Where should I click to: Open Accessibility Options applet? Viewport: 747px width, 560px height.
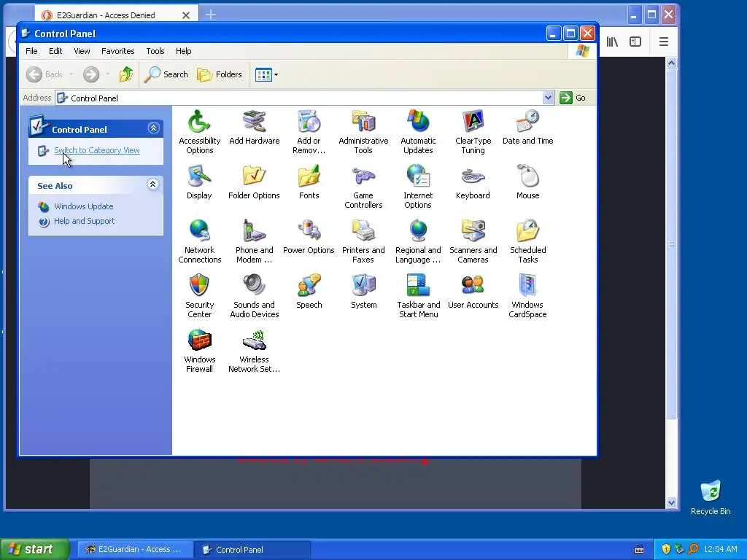pos(199,132)
